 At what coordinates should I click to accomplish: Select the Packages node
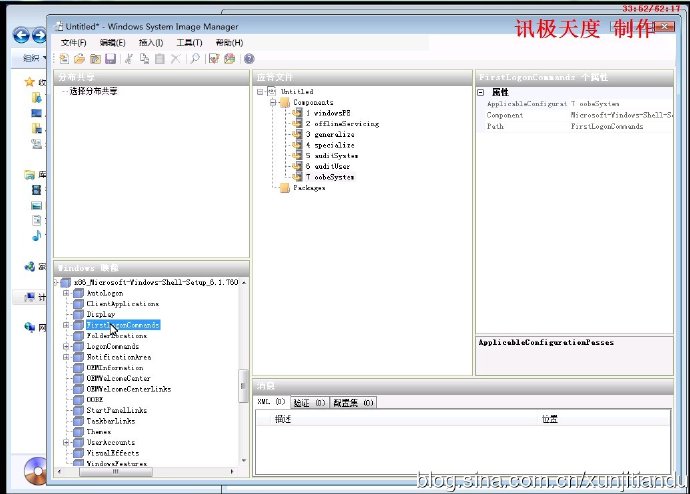tap(309, 188)
